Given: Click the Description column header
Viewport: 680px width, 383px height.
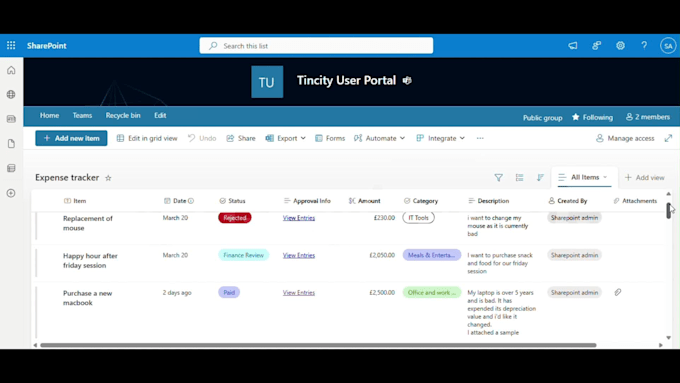Looking at the screenshot, I should [489, 201].
